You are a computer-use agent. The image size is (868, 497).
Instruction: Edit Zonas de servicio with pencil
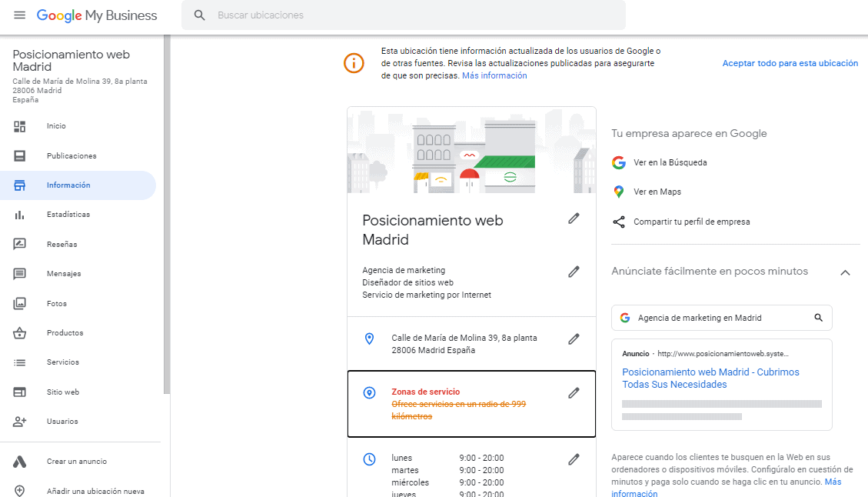574,393
